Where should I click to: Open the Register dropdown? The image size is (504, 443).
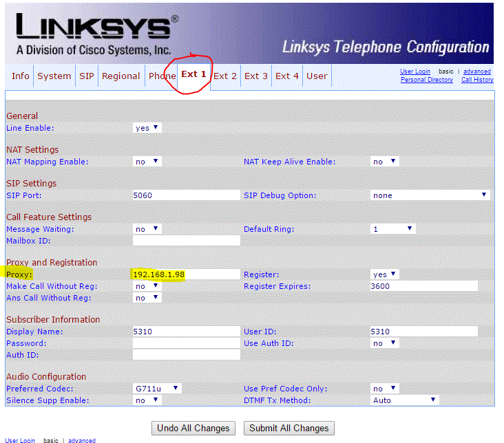pos(384,274)
